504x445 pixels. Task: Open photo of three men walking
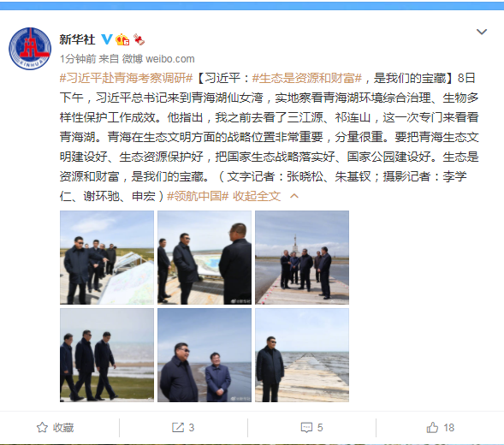(x=107, y=355)
